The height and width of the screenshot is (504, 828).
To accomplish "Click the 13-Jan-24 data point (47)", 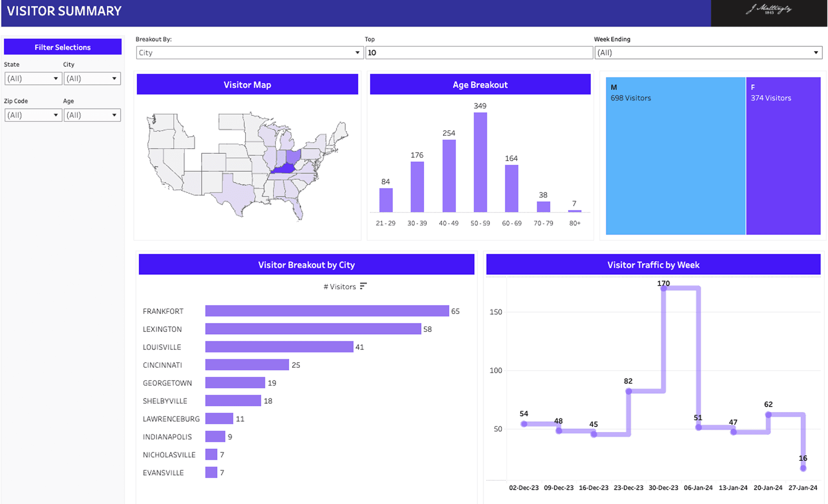I will [733, 432].
